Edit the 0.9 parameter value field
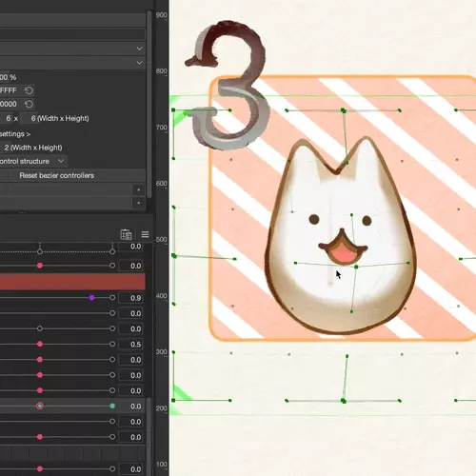Screen dimensions: 476x476 pyautogui.click(x=131, y=298)
